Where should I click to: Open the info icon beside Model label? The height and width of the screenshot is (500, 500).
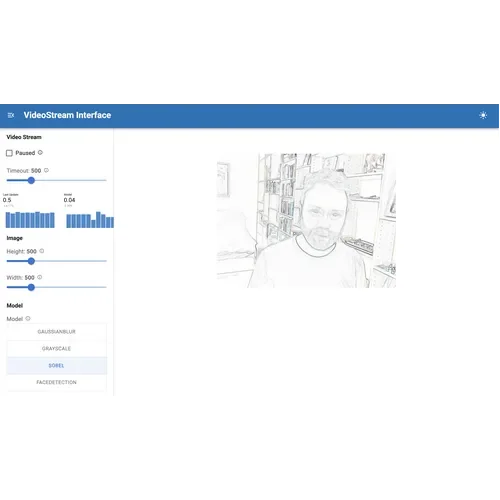pos(28,319)
